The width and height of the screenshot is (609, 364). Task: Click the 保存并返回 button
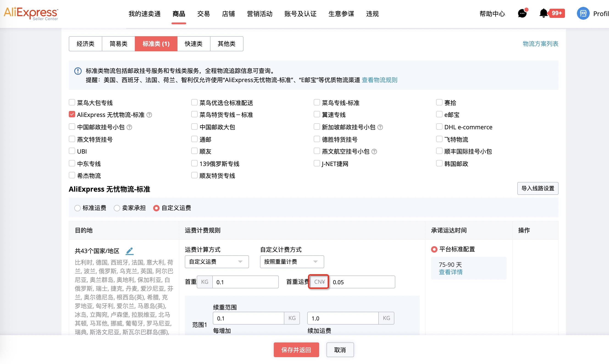click(x=296, y=350)
